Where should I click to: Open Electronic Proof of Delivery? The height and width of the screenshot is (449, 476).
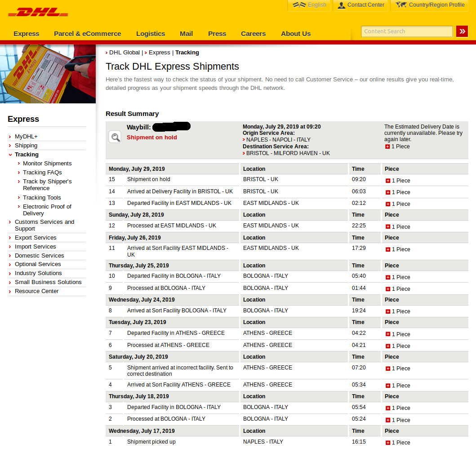pyautogui.click(x=47, y=210)
